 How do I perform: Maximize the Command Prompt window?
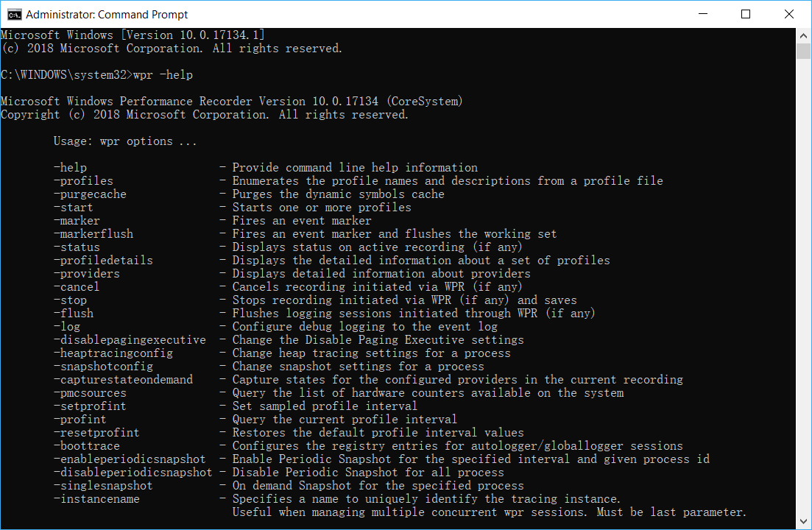tap(746, 14)
